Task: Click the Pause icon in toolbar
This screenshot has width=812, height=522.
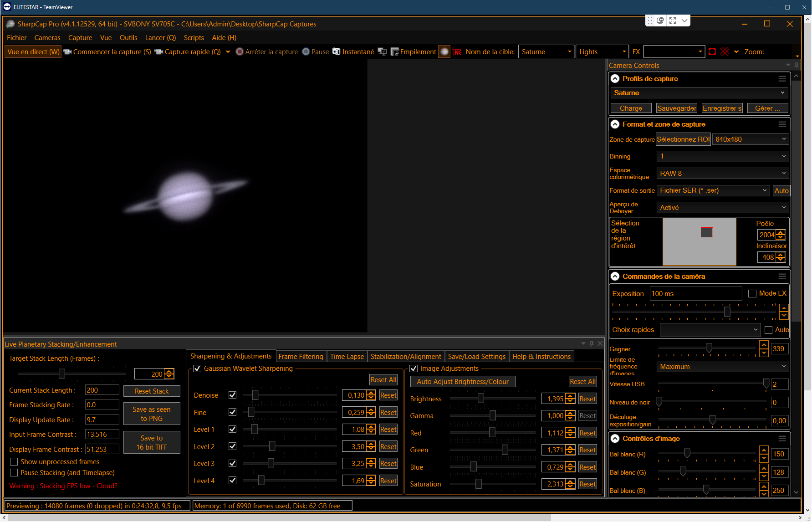Action: click(306, 52)
